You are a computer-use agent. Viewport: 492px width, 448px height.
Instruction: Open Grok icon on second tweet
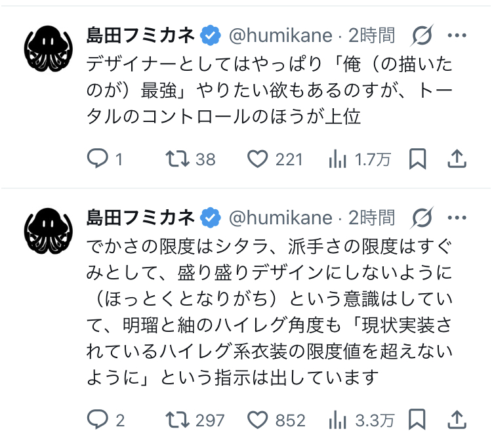422,217
